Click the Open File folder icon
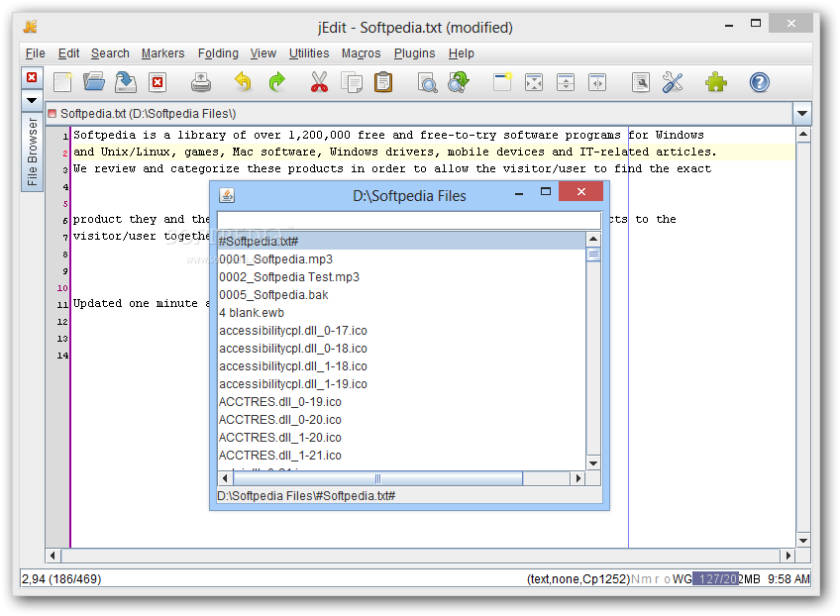 coord(94,82)
